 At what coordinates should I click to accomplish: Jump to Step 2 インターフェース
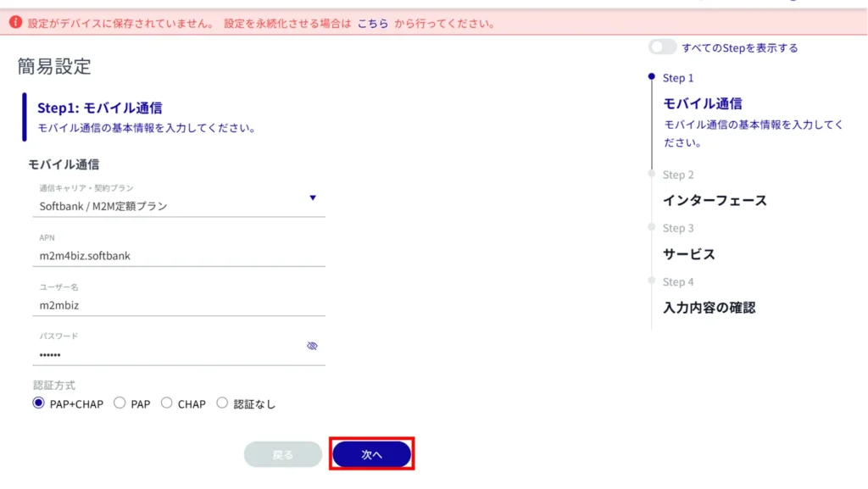[x=714, y=201]
